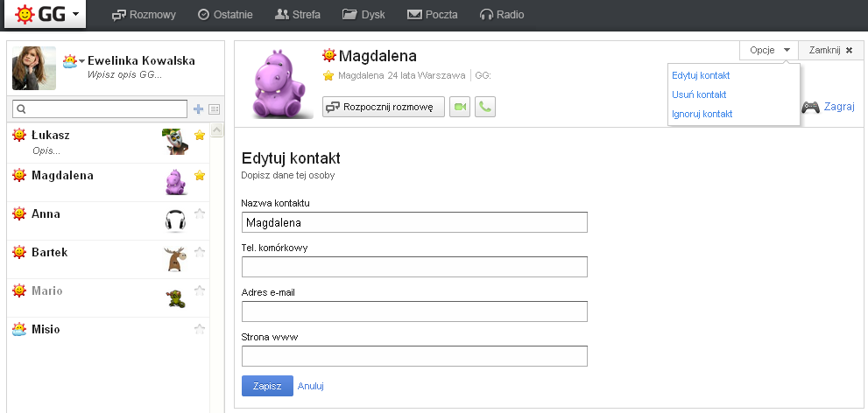This screenshot has height=413, width=868.
Task: Mark Anna as favorite with star
Action: (200, 213)
